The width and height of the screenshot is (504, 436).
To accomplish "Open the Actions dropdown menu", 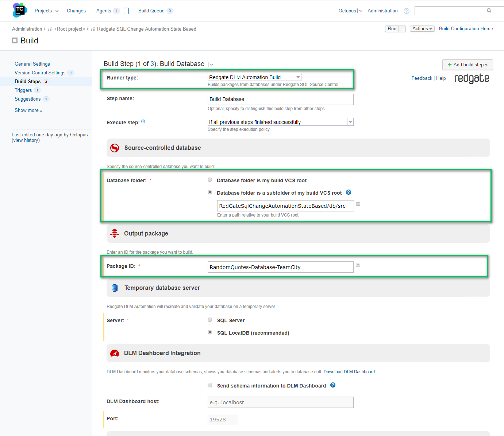I will [422, 29].
